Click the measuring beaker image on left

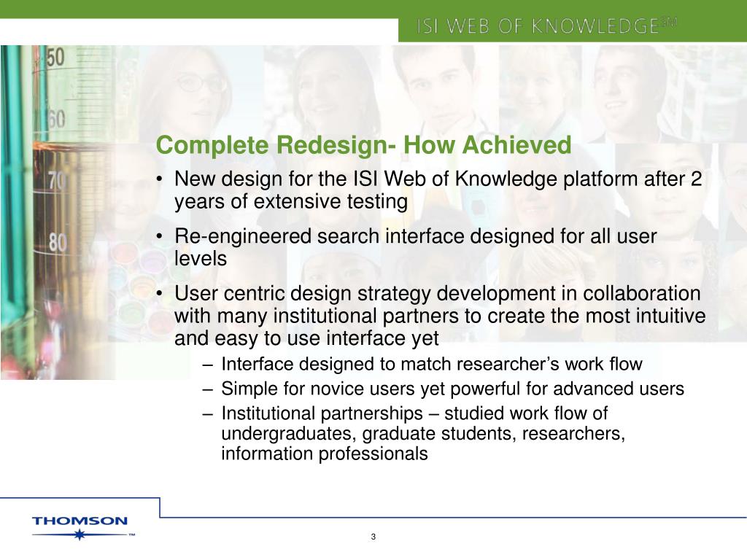(x=57, y=212)
